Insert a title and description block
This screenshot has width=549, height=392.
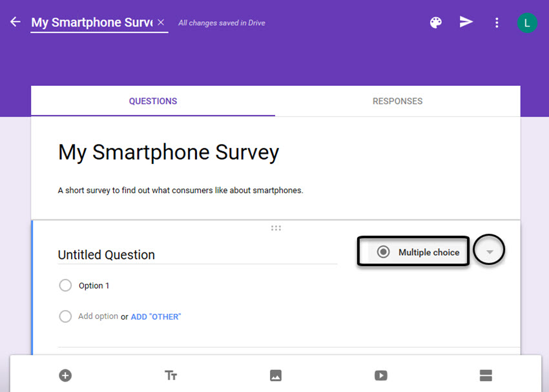click(x=171, y=375)
